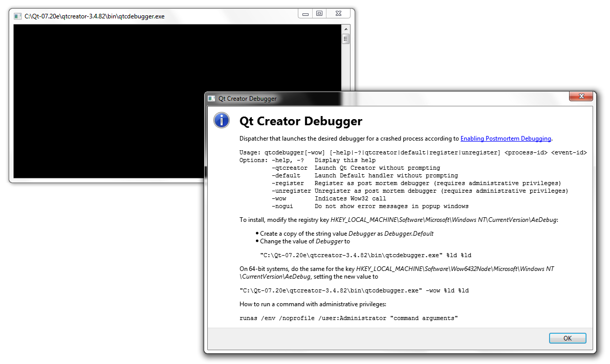The width and height of the screenshot is (610, 364).
Task: Maximize the qtcdebugger.exe console window
Action: tap(319, 14)
